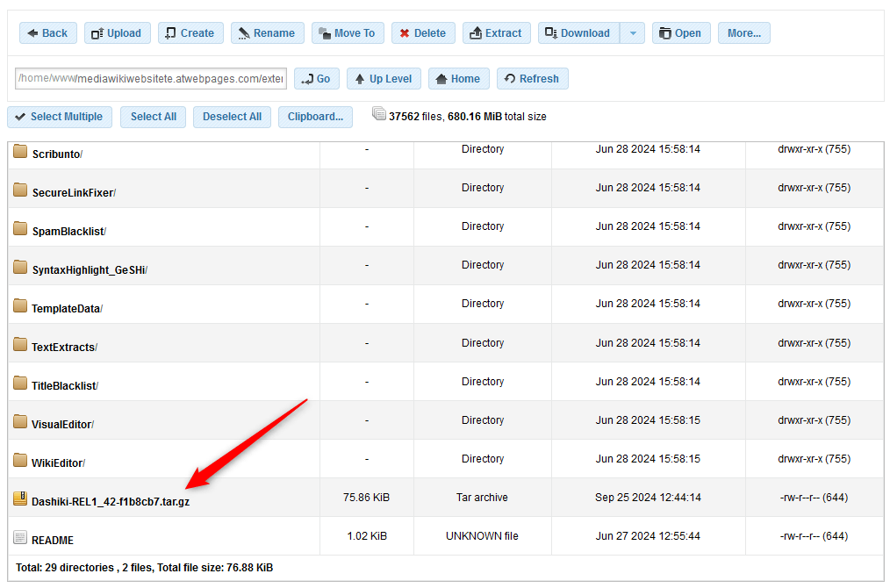The image size is (890, 588).
Task: Click the Move To icon
Action: [323, 32]
